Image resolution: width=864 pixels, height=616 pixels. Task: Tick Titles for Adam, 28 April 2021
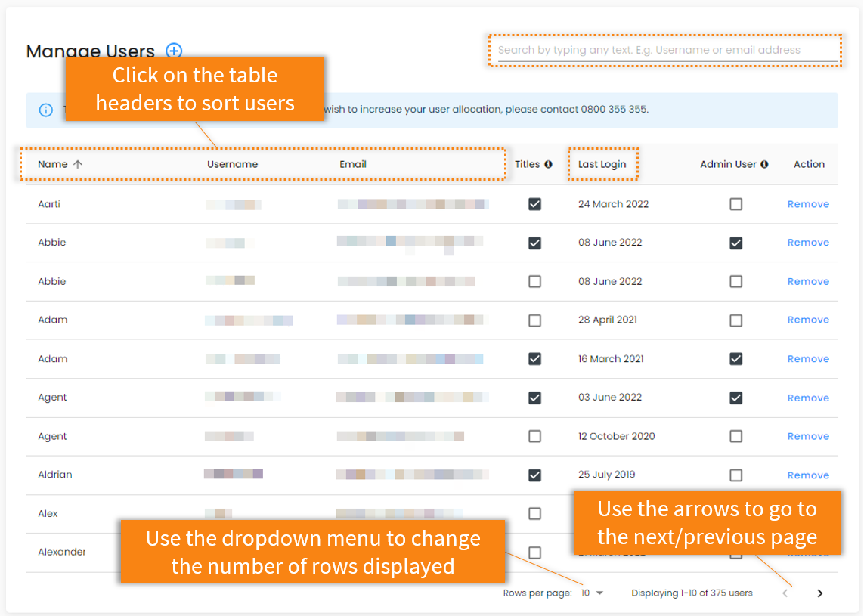[534, 320]
